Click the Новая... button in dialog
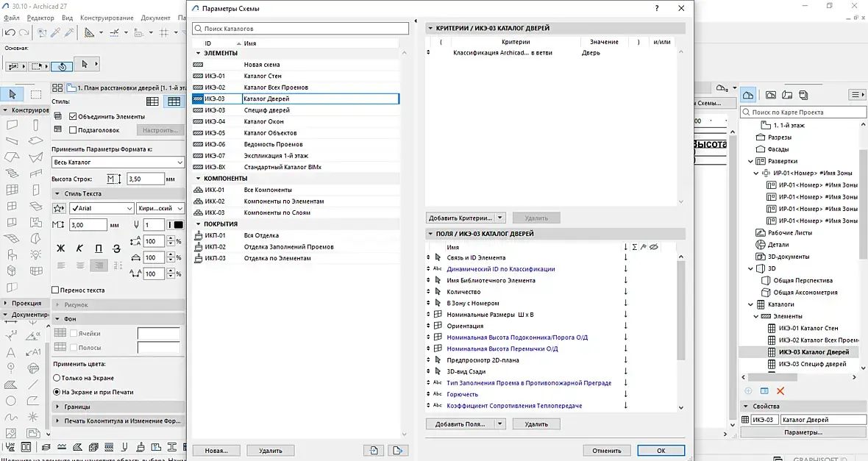The width and height of the screenshot is (868, 461). pos(216,451)
